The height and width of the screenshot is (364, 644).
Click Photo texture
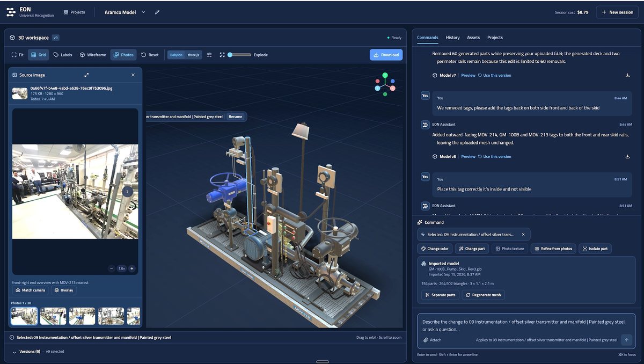pos(510,249)
